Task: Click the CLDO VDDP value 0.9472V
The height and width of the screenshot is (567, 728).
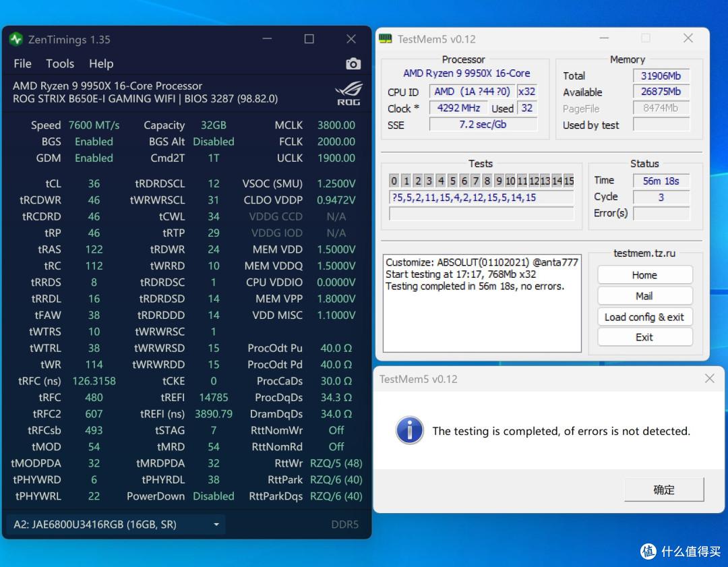Action: point(336,200)
